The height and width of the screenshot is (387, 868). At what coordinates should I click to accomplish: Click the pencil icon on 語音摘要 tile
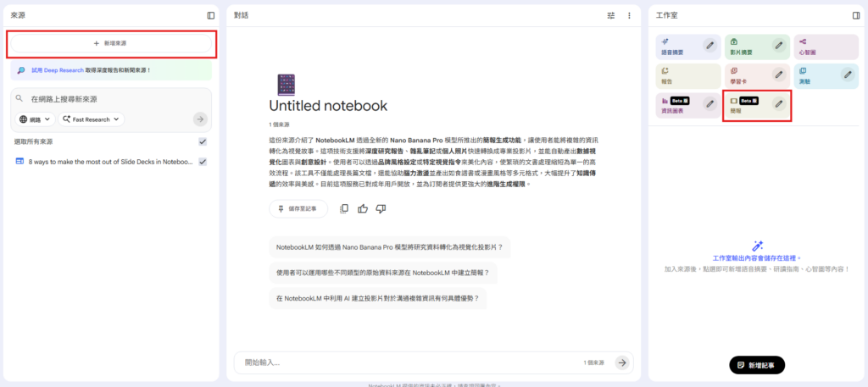pyautogui.click(x=710, y=45)
